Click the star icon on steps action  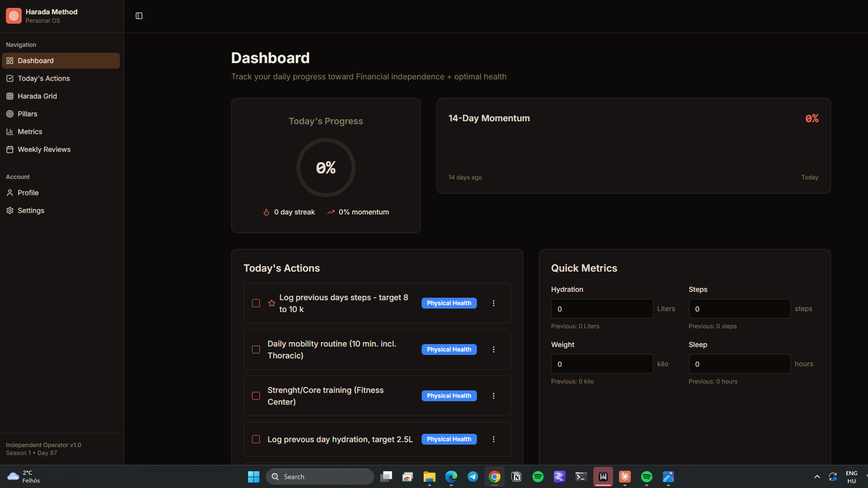click(272, 303)
